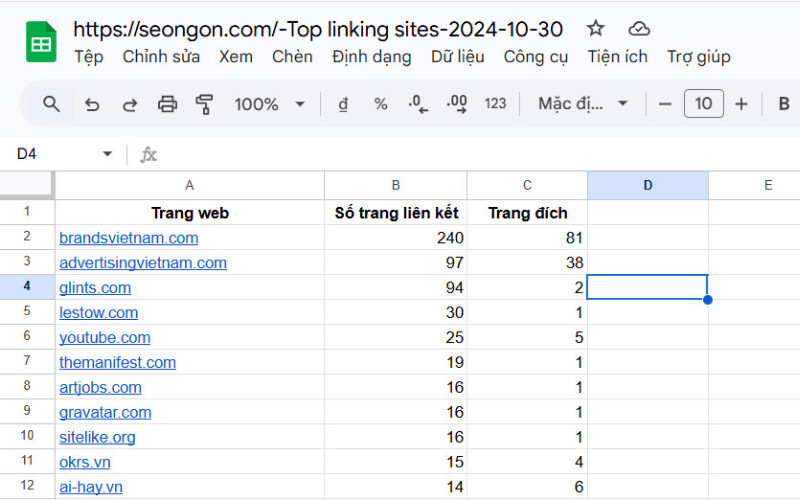This screenshot has height=500, width=800.
Task: Open the artjobs.com link
Action: click(100, 388)
